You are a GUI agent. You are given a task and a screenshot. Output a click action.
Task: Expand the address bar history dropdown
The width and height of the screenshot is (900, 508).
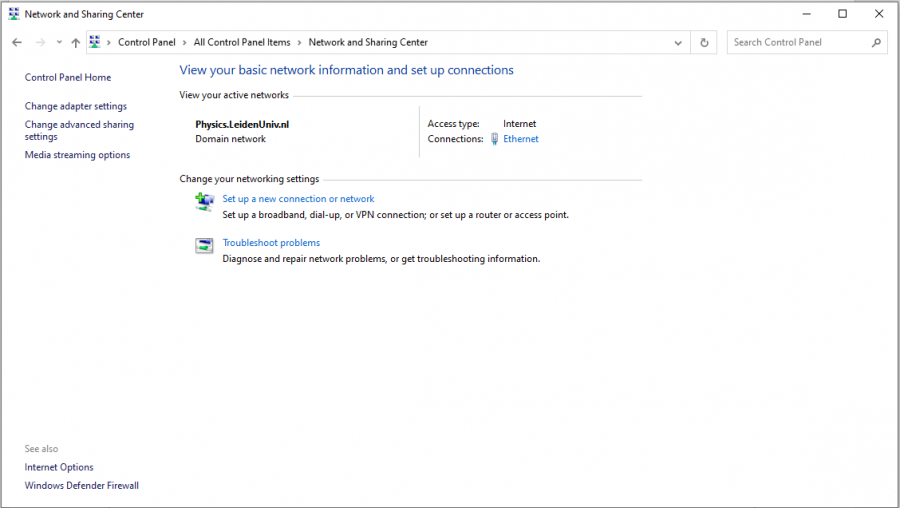(679, 43)
